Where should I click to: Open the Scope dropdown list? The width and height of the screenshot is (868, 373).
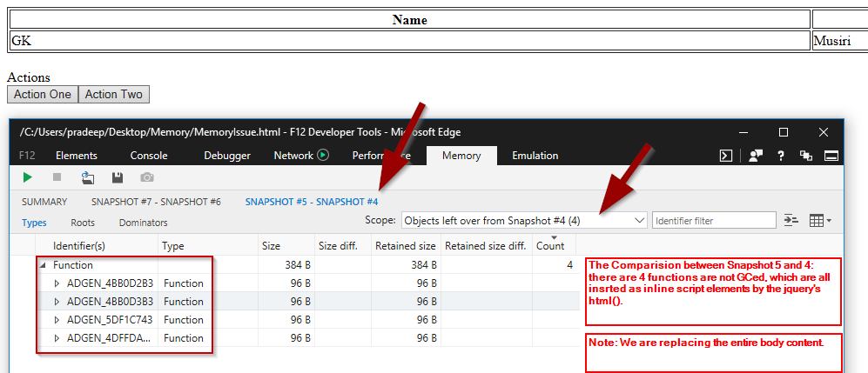[x=524, y=221]
